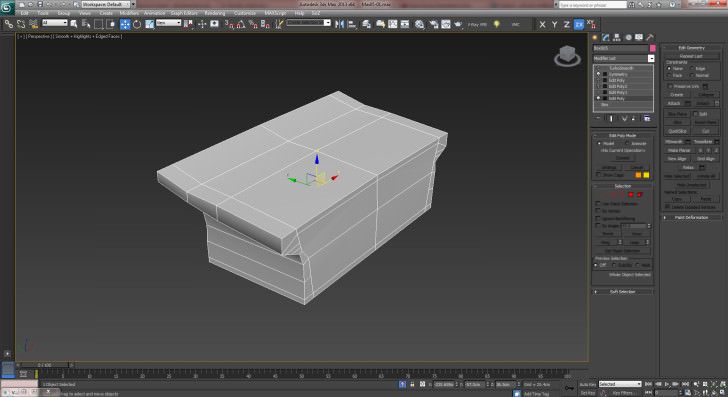This screenshot has height=397, width=728.
Task: Toggle the Angle Snap button
Action: tap(241, 24)
